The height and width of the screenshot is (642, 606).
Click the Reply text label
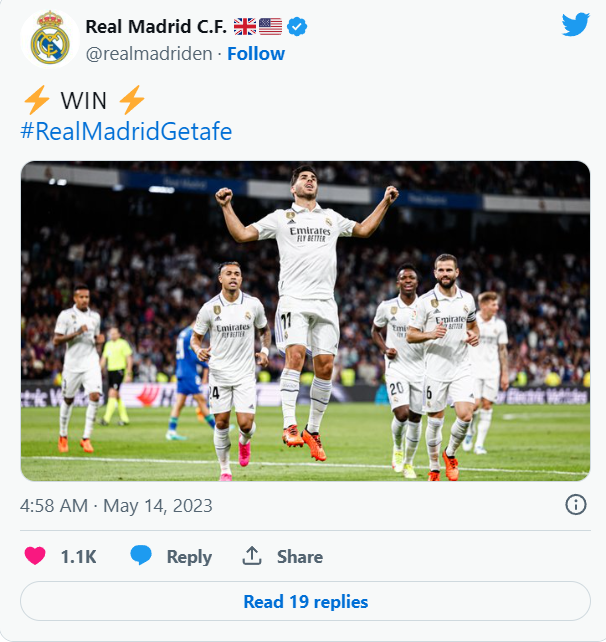coord(189,557)
